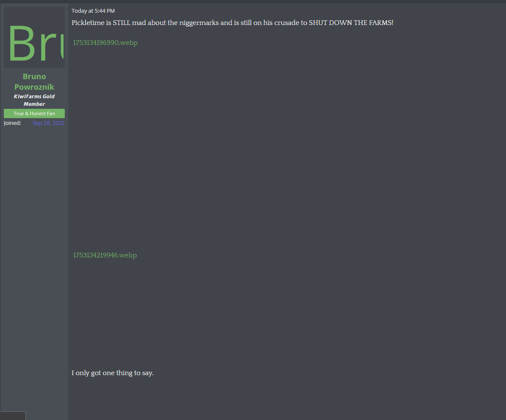Open the Bruno Powroznik avatar image
Viewport: 506px width, 420px height.
coord(34,37)
